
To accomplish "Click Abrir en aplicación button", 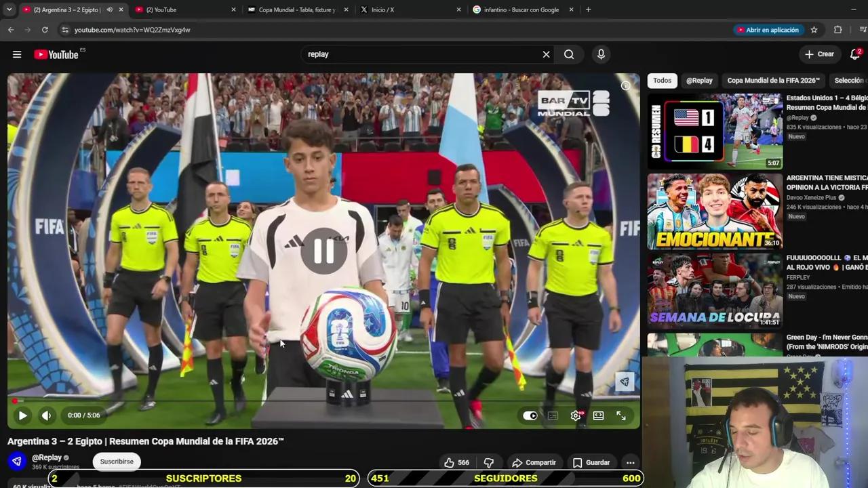I will [x=768, y=30].
